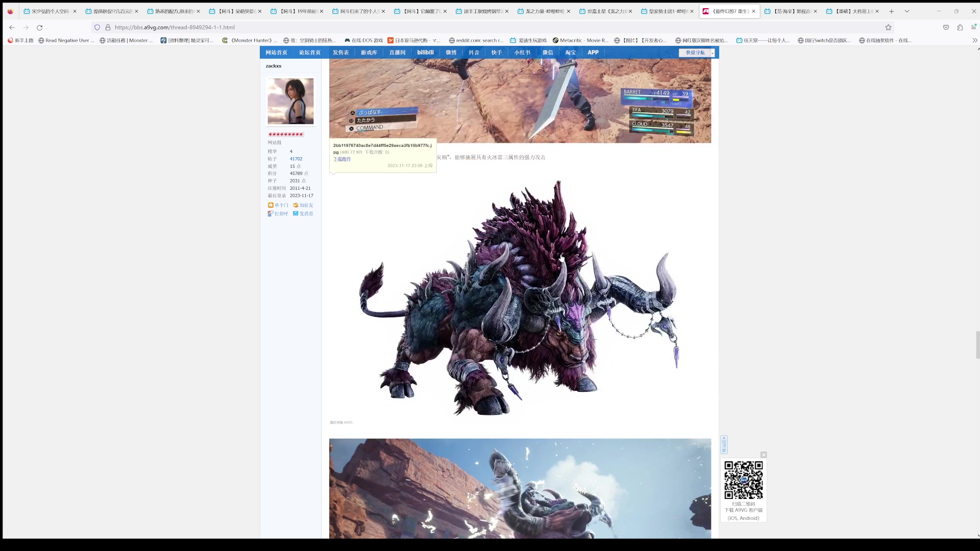The image size is (980, 551).
Task: Close the QR code popup
Action: pos(764,455)
